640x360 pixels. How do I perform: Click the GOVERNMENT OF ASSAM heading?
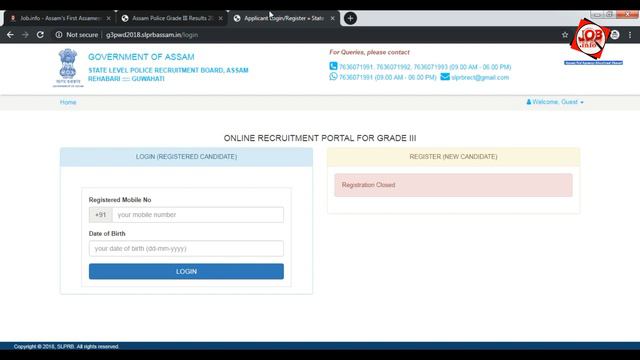141,57
